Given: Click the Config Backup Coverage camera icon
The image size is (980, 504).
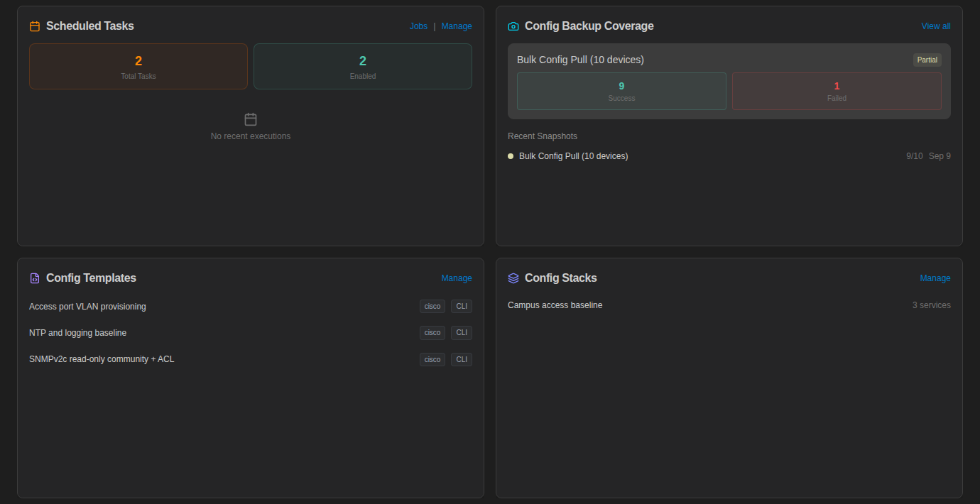Looking at the screenshot, I should [513, 26].
